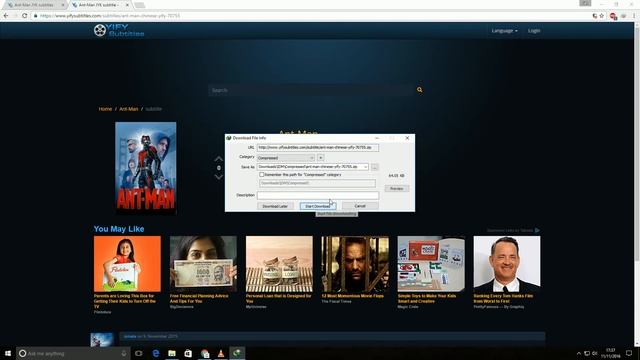Screen dimensions: 640x360
Task: Open the Free Financial Planning Advice ad
Action: point(203,264)
